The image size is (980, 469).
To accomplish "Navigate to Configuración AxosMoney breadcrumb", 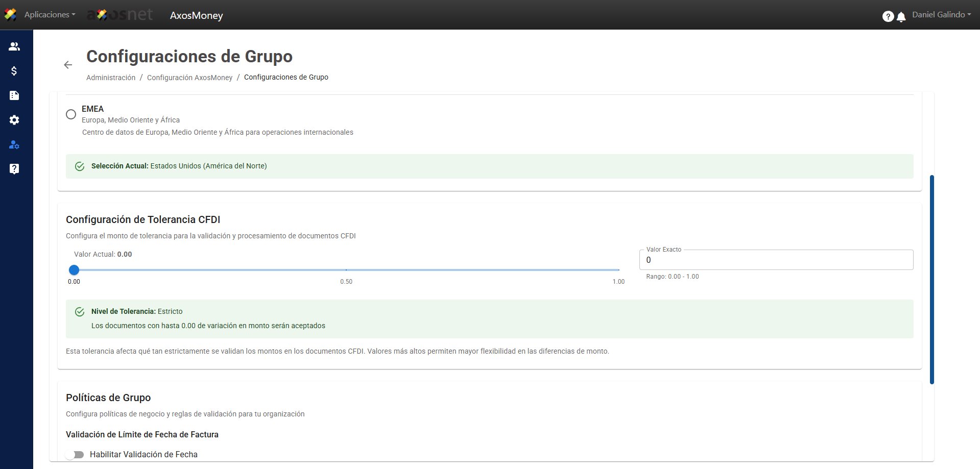I will [189, 78].
